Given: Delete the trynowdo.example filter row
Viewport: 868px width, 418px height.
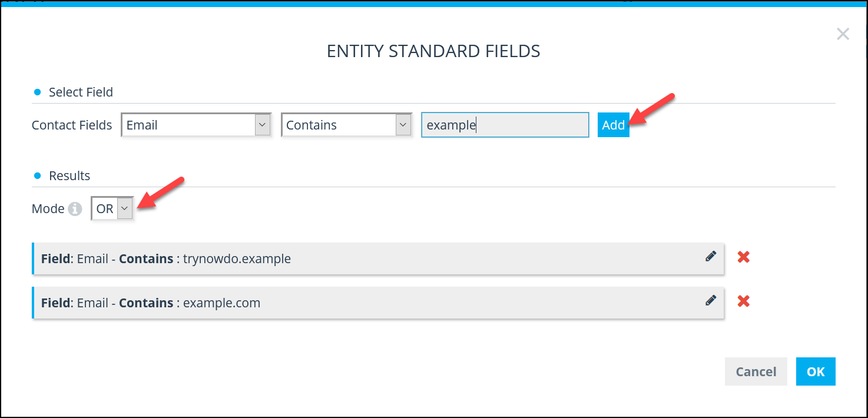Looking at the screenshot, I should click(x=744, y=257).
